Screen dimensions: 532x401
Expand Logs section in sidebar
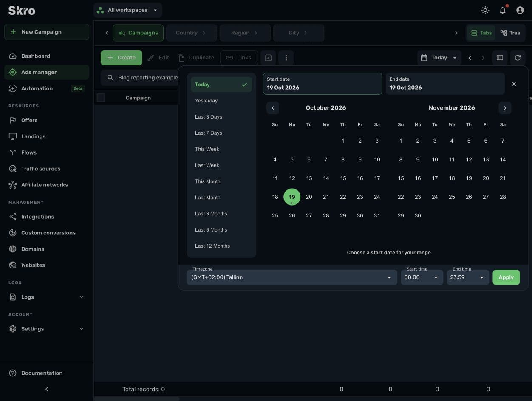pyautogui.click(x=47, y=297)
